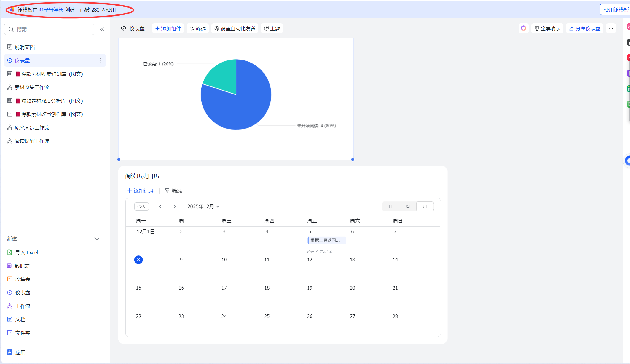Open 说明文档 in sidebar
This screenshot has height=364, width=630.
55,47
